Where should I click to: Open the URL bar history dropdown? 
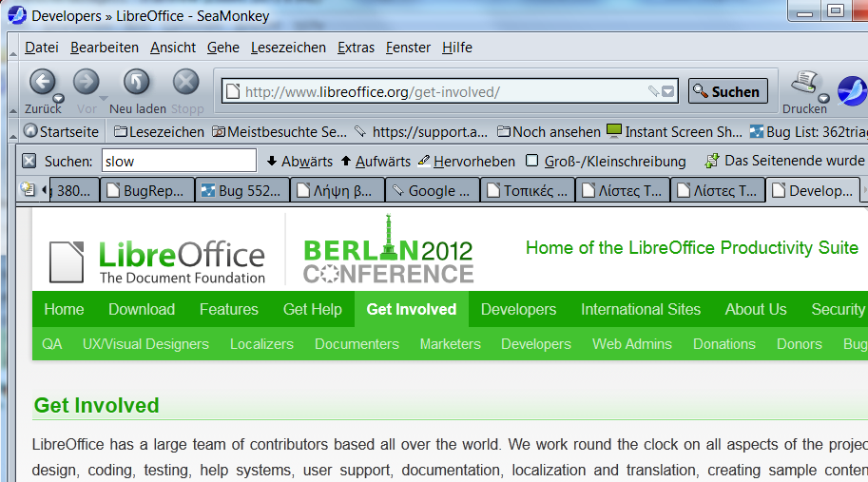coord(668,92)
